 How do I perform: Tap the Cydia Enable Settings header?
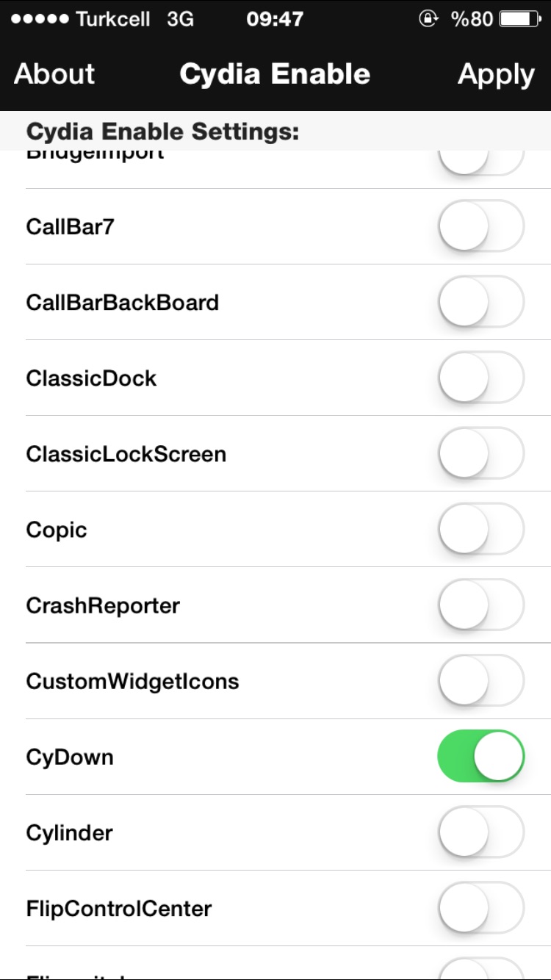(162, 131)
